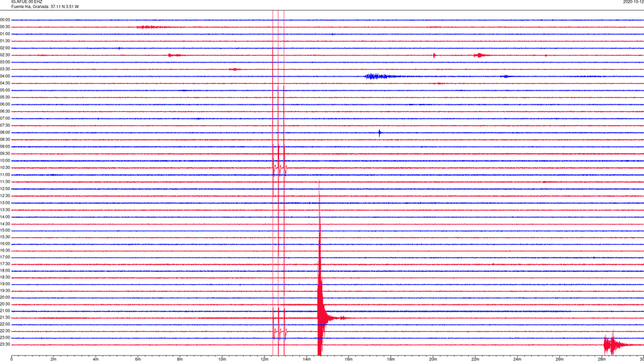The image size is (644, 362).
Task: Click the 2m tick label on the axis
Action: (x=54, y=359)
